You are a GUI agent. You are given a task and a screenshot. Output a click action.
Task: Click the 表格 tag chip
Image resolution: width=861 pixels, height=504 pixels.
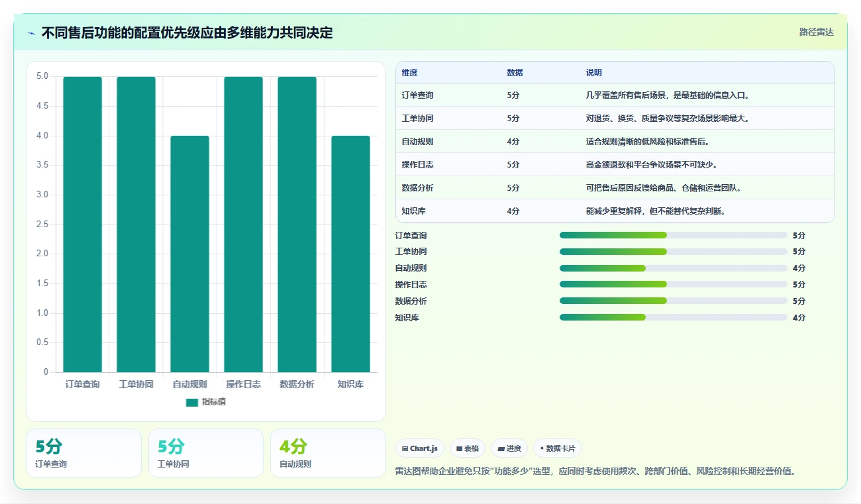coord(468,448)
